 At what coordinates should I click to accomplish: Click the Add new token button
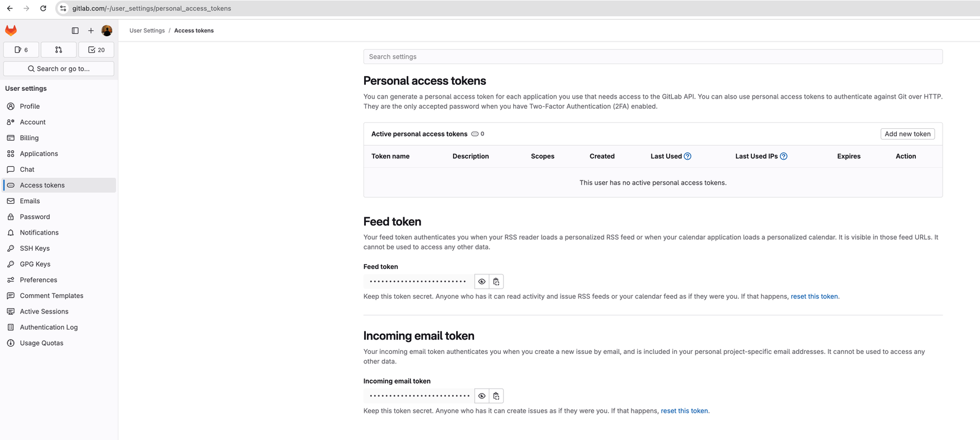click(907, 134)
